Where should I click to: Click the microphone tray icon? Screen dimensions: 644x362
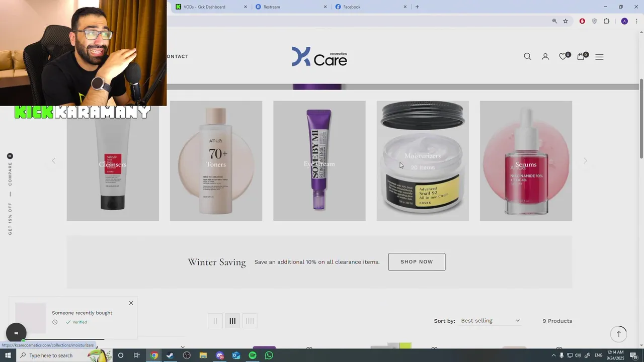coord(561,355)
